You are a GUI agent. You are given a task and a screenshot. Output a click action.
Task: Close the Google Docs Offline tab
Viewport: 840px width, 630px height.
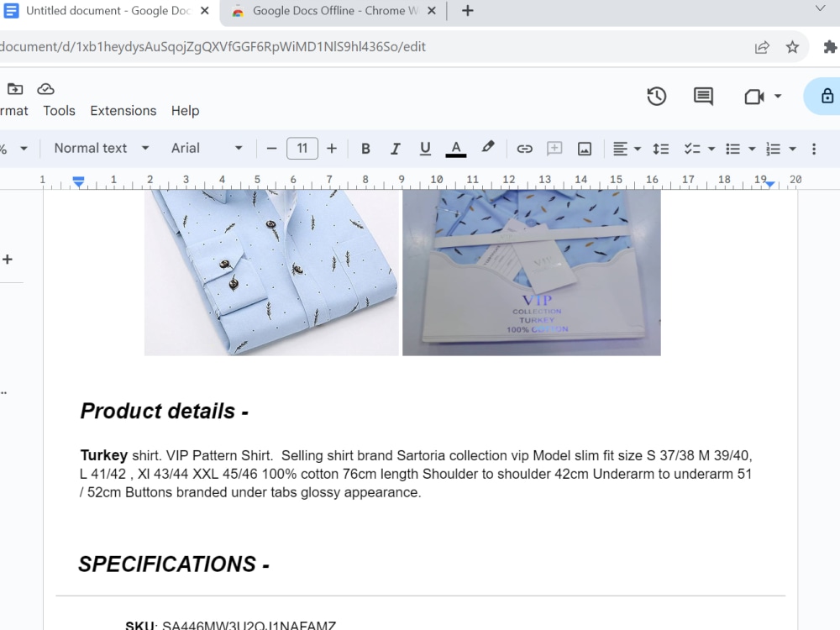point(431,11)
